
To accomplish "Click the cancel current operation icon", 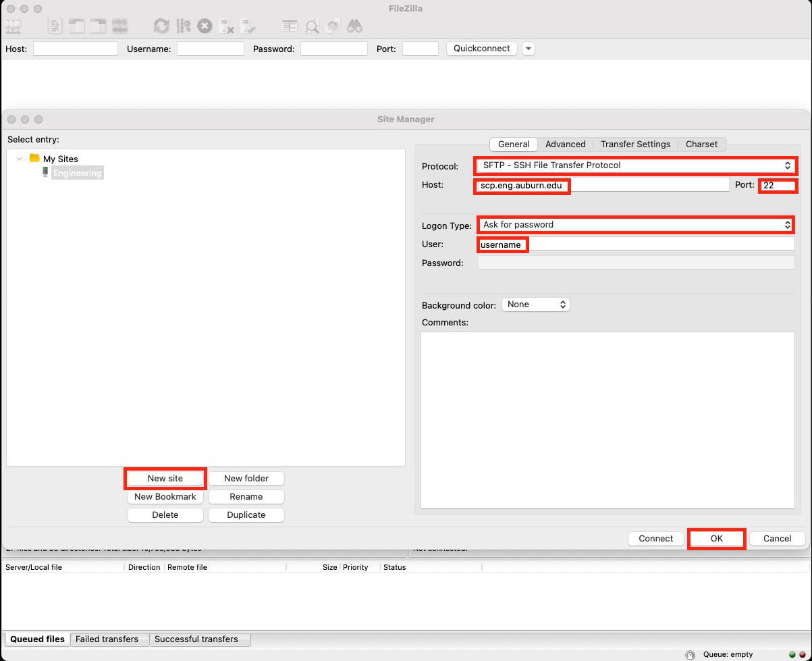I will click(205, 26).
